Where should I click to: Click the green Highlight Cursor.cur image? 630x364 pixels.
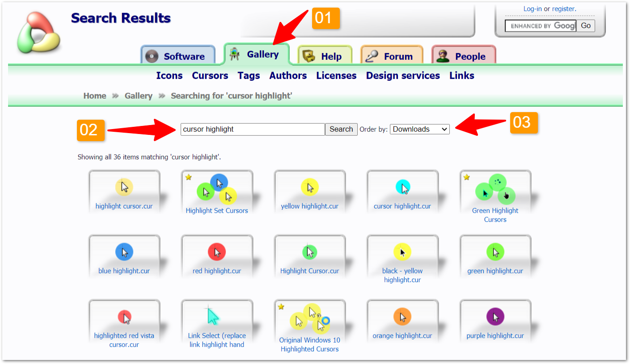point(309,252)
